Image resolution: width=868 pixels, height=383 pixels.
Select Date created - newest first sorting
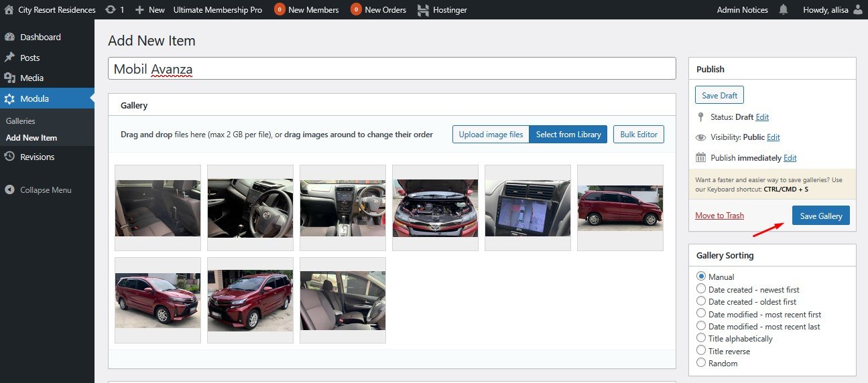click(x=701, y=289)
